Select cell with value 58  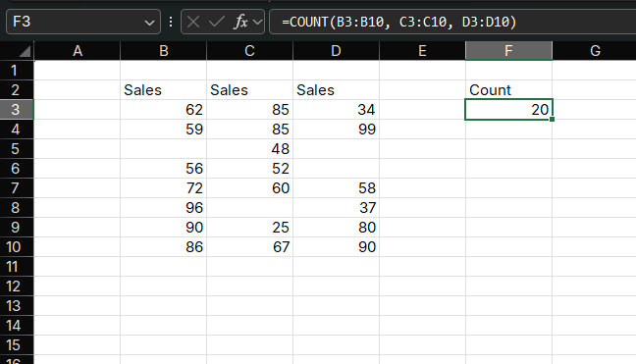337,188
